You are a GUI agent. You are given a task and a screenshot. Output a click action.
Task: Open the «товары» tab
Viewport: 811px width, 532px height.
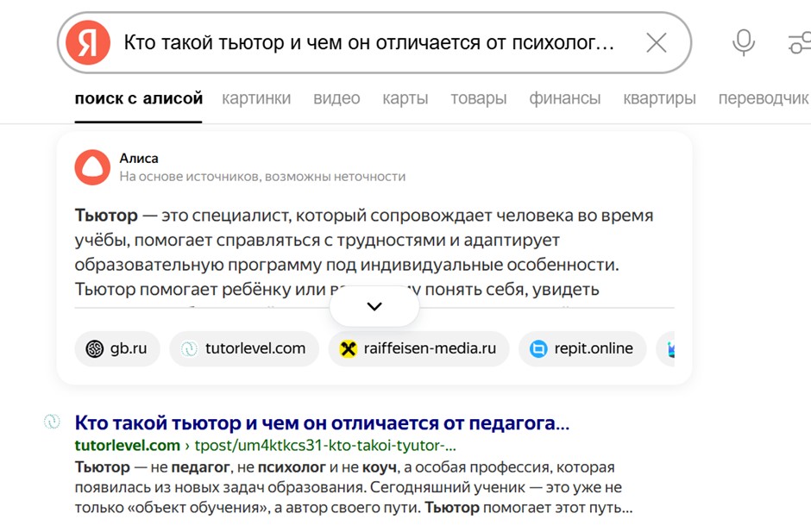(479, 97)
